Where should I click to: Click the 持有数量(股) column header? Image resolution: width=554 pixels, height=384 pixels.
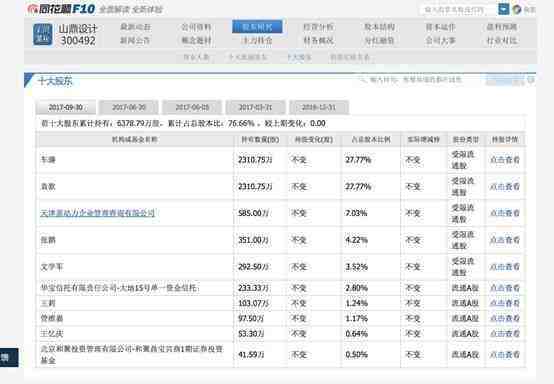click(260, 140)
